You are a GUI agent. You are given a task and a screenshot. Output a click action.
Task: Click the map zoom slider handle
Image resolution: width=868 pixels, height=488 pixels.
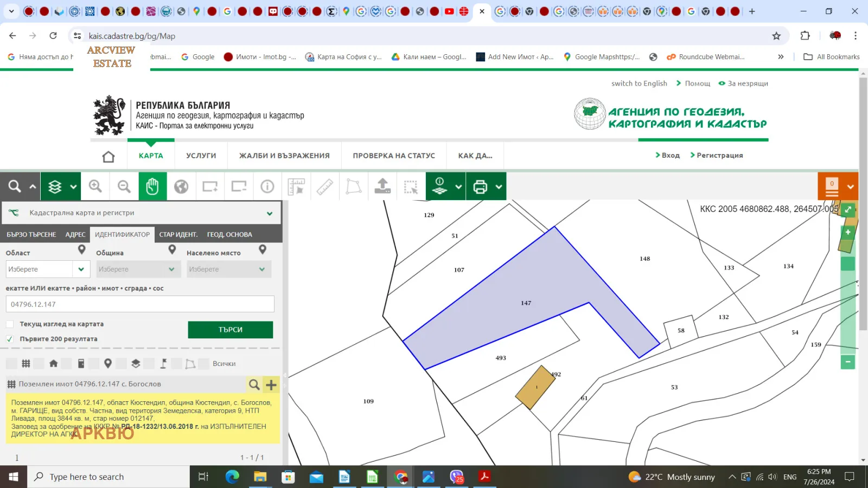tap(847, 264)
